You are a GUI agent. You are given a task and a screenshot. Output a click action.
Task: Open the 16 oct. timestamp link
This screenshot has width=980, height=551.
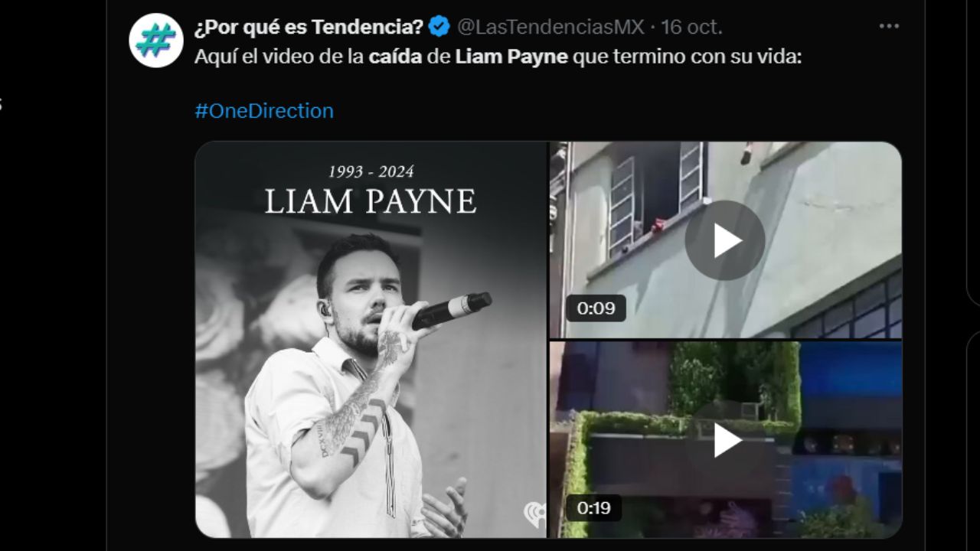tap(691, 27)
